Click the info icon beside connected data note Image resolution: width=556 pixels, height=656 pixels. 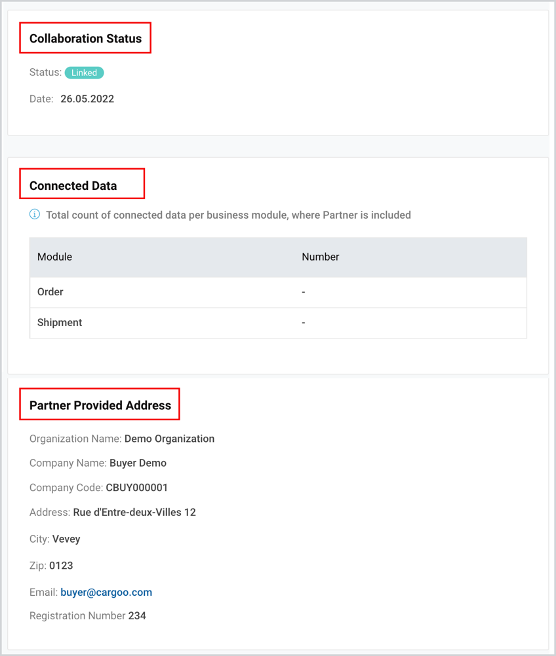pos(35,215)
